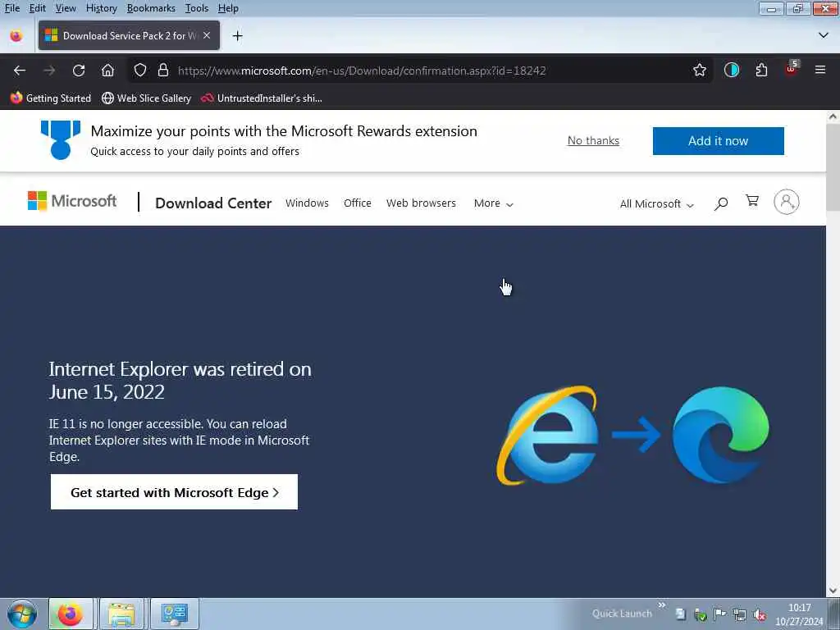The width and height of the screenshot is (840, 630).
Task: Open the taskbar clock showing 10:17
Action: (x=799, y=614)
